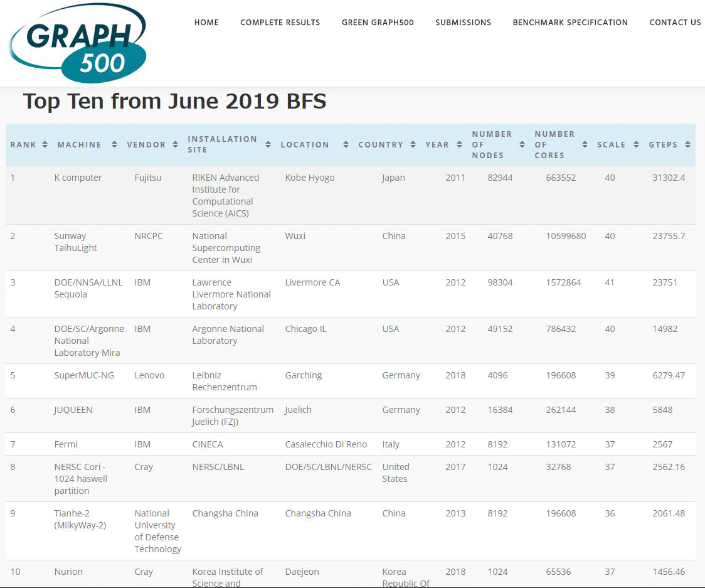
Task: Sort table by Scale column arrows
Action: click(636, 144)
